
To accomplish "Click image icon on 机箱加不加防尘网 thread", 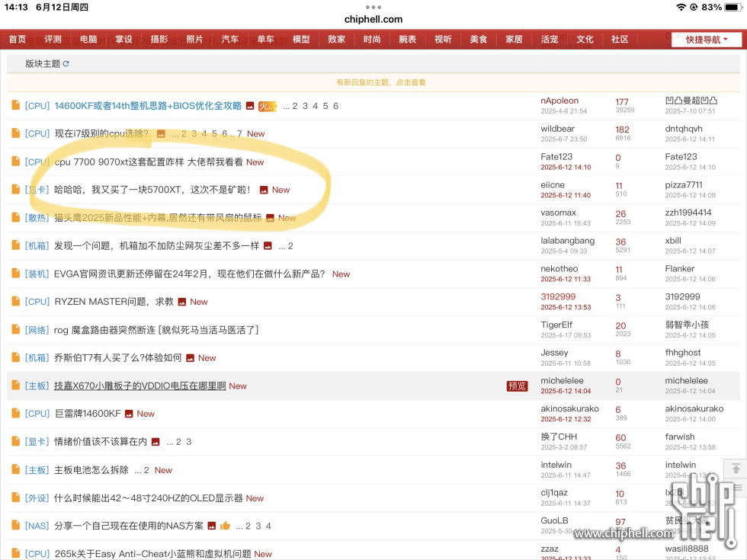I will 268,245.
